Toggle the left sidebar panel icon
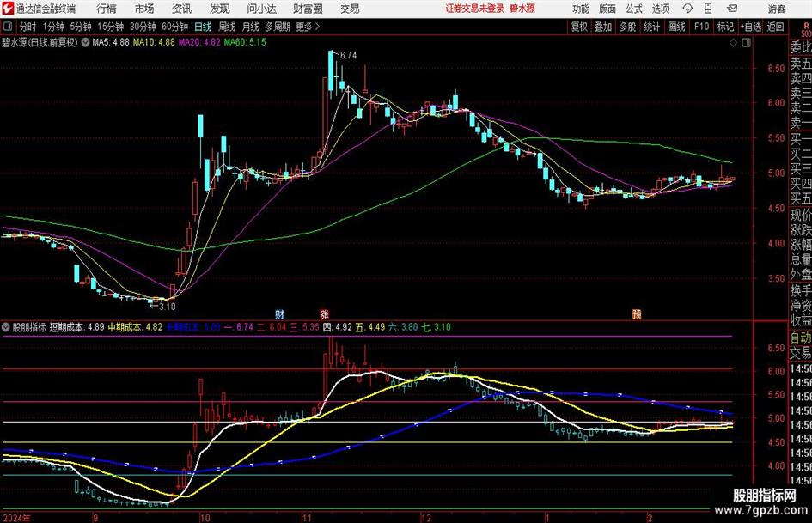 click(7, 27)
